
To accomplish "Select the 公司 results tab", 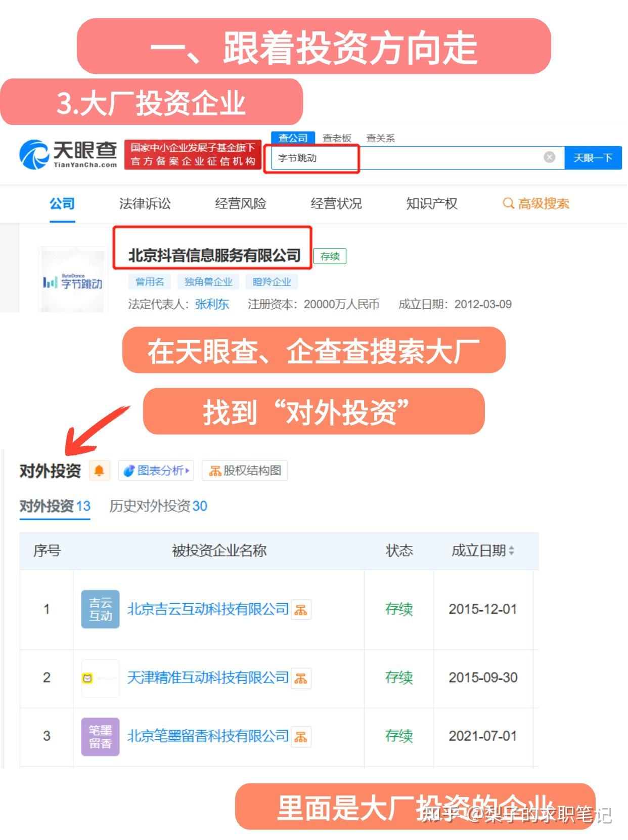I will click(62, 203).
